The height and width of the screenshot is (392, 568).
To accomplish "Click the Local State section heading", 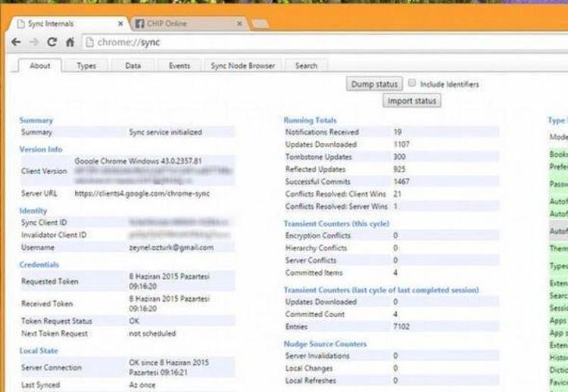I will (x=39, y=350).
